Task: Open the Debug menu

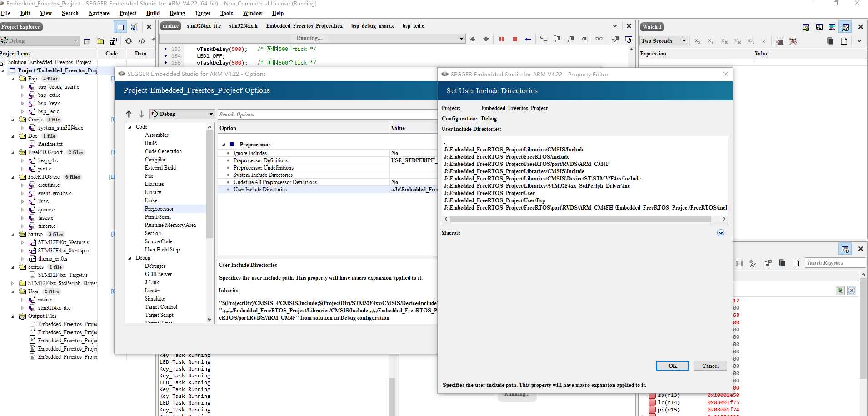Action: click(x=177, y=13)
